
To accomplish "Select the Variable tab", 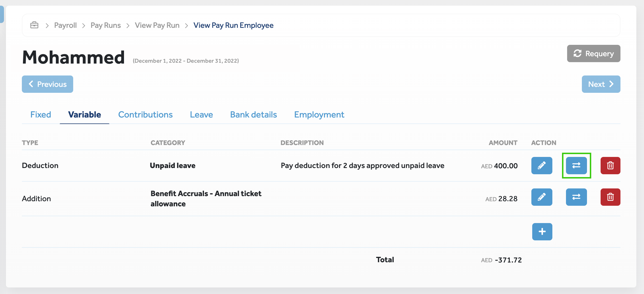I will pos(85,115).
